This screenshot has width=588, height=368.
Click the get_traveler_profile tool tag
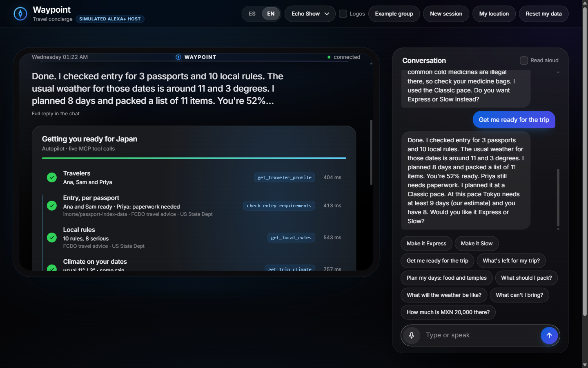point(285,177)
